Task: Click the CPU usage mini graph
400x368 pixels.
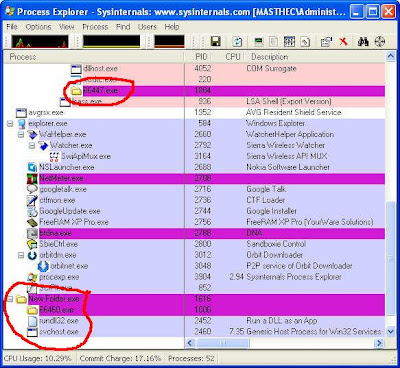Action: [40, 42]
